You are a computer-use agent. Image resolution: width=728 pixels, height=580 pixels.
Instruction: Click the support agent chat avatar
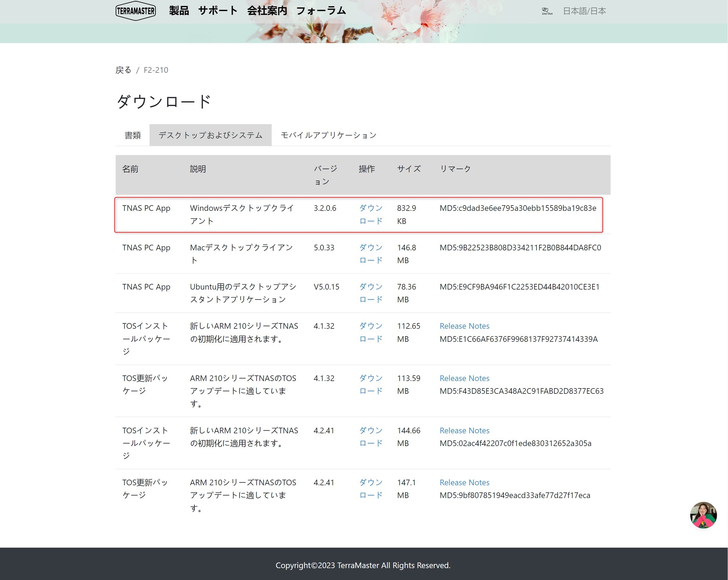point(703,515)
